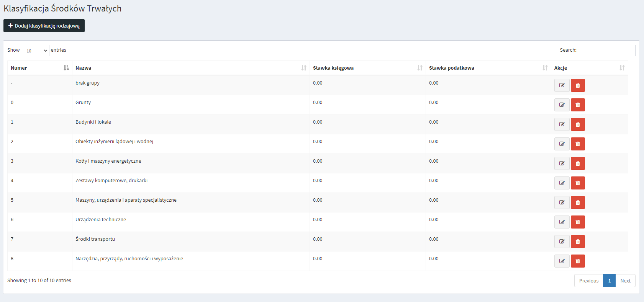Viewport: 644px width, 302px height.
Task: Delete the Budynki i lokale row
Action: pyautogui.click(x=578, y=124)
